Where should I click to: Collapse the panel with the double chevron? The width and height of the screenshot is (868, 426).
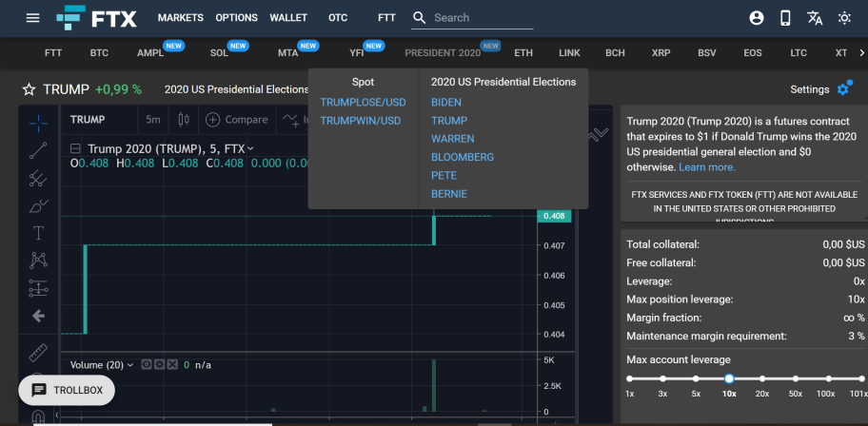coord(598,133)
